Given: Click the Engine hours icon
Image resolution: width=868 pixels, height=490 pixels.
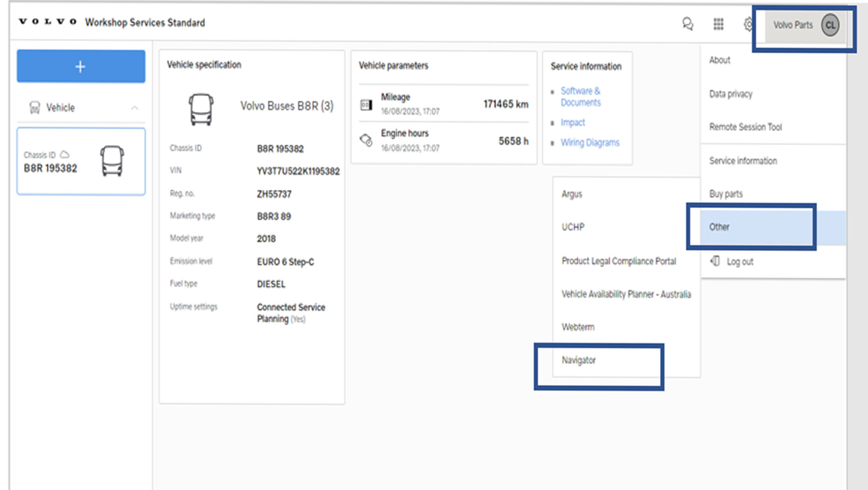Looking at the screenshot, I should (367, 139).
